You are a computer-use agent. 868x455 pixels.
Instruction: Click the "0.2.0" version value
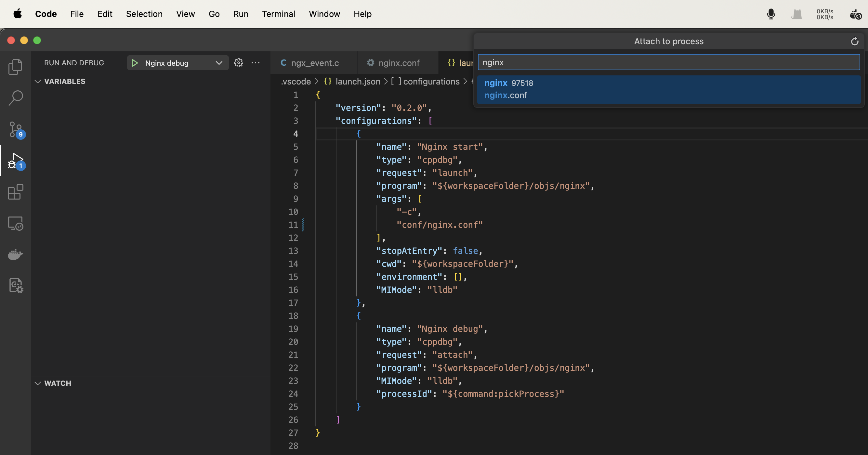[x=409, y=108]
